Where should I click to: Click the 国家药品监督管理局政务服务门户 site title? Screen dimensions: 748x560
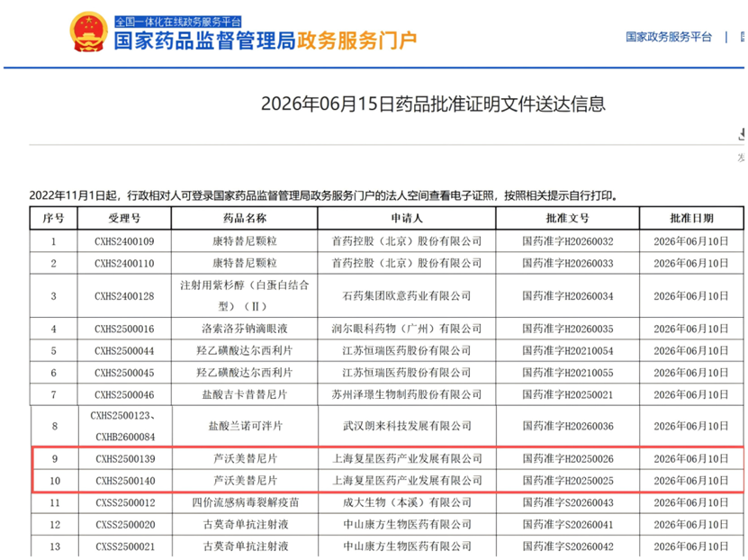(x=266, y=41)
